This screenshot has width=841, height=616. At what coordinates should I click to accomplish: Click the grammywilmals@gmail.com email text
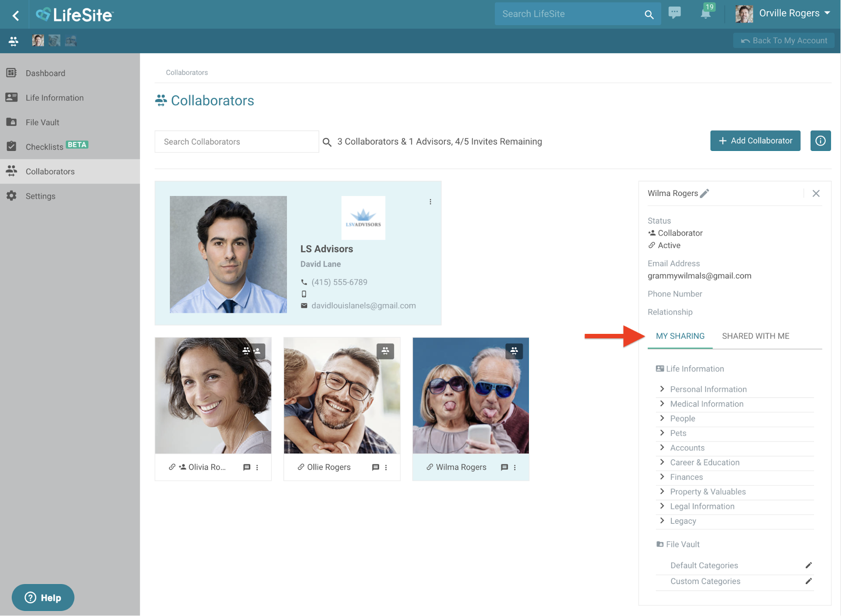(x=699, y=276)
